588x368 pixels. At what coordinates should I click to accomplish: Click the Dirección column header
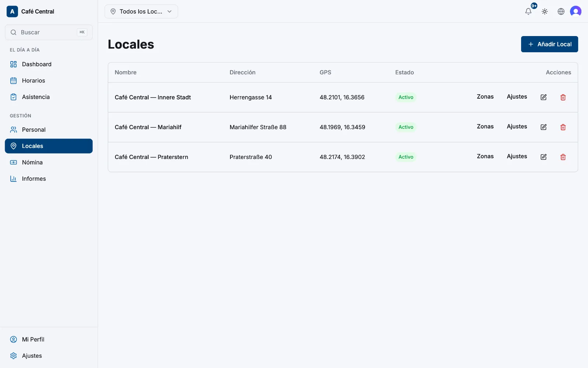243,72
